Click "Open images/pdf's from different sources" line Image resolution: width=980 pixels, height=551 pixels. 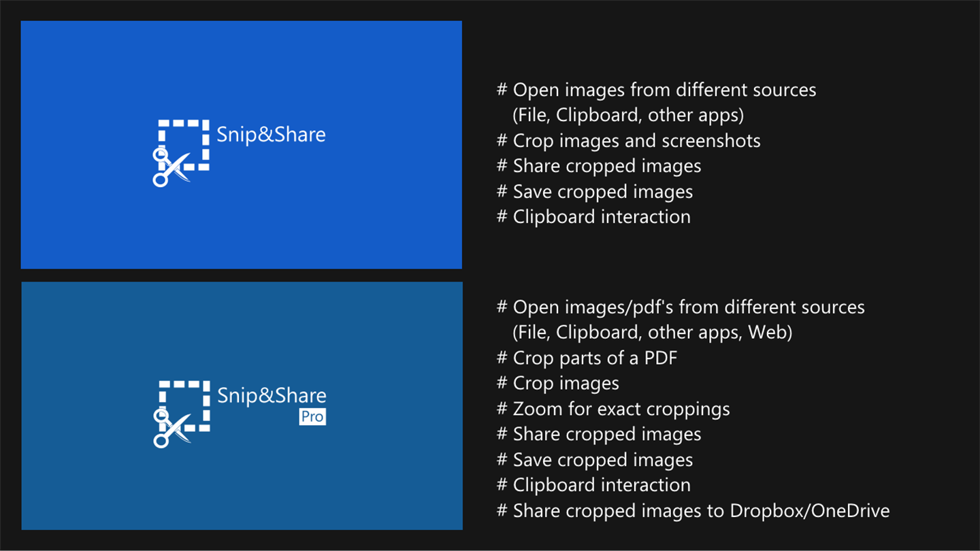click(681, 307)
